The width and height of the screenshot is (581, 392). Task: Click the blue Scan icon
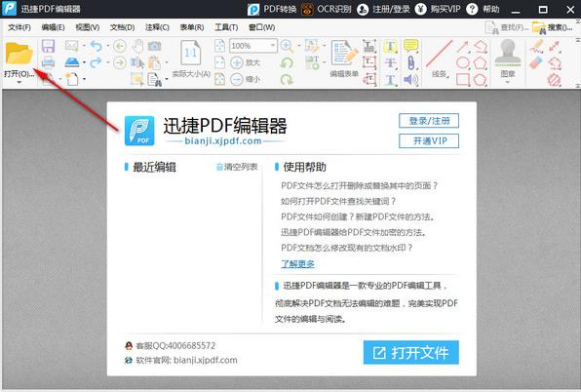click(72, 62)
